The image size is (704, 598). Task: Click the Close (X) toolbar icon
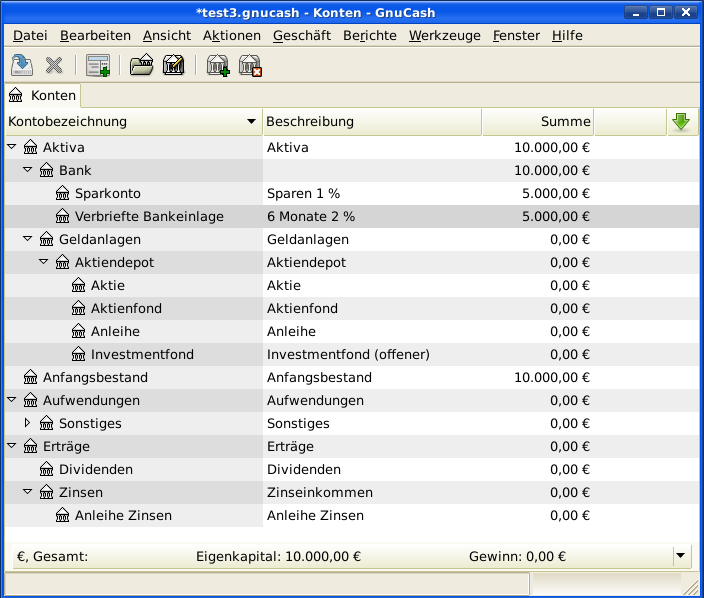point(54,66)
